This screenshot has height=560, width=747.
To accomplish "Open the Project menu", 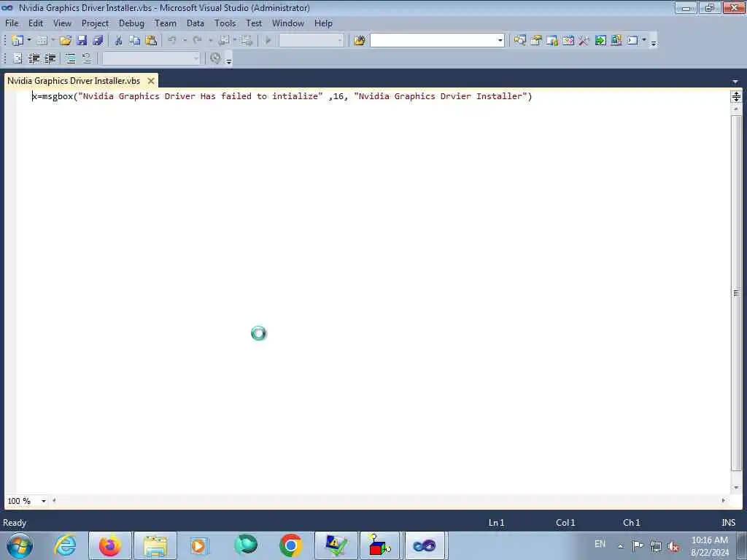I will coord(96,23).
